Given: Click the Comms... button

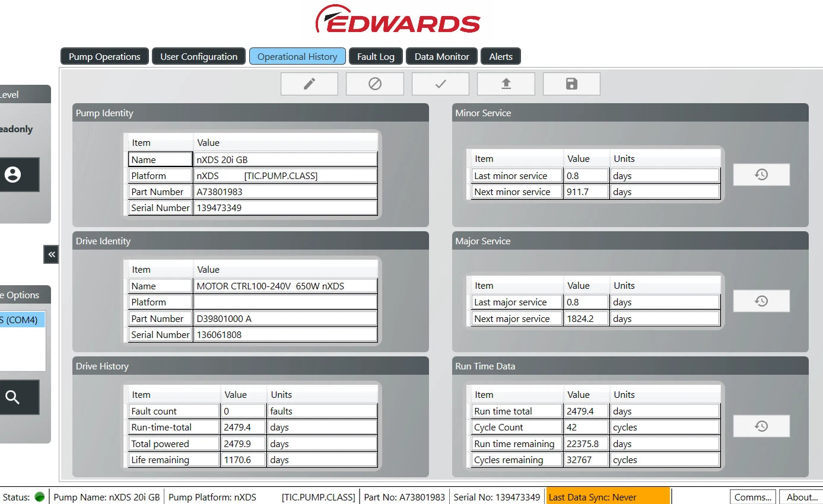Looking at the screenshot, I should tap(752, 497).
